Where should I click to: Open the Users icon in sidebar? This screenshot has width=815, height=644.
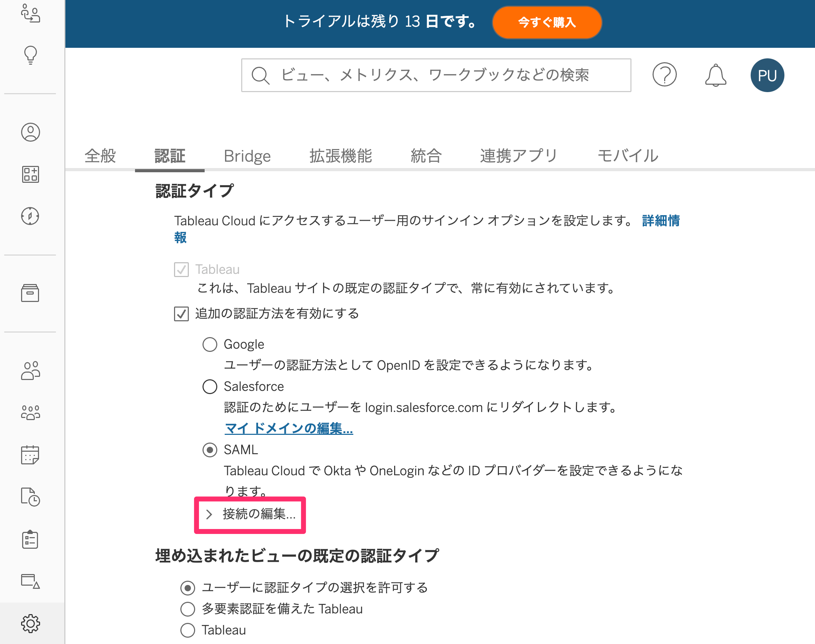30,371
